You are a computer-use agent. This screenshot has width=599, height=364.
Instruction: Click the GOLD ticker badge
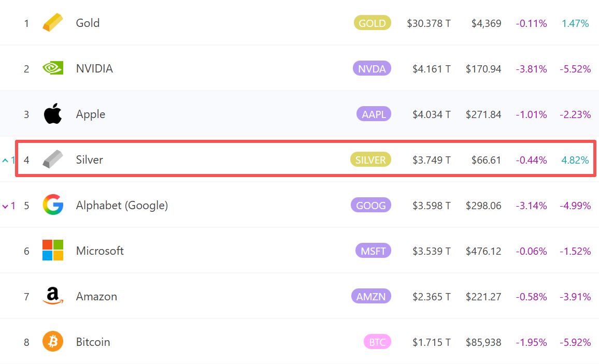(372, 23)
